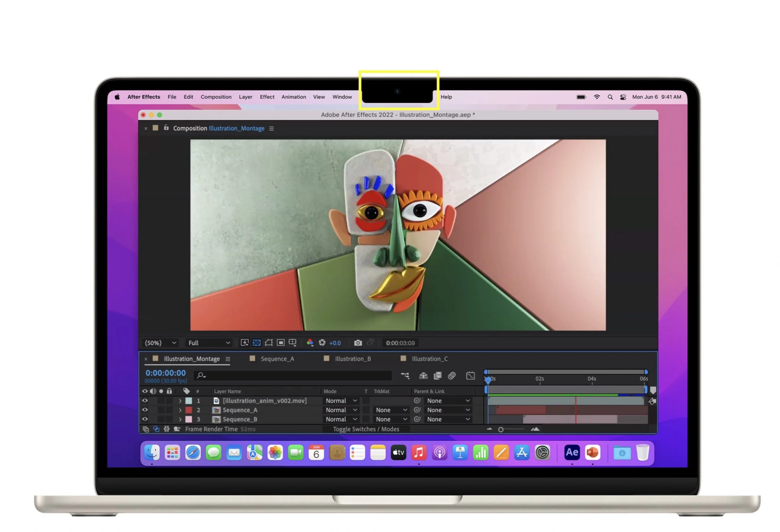Open the Effect menu
The height and width of the screenshot is (532, 780).
click(x=267, y=97)
